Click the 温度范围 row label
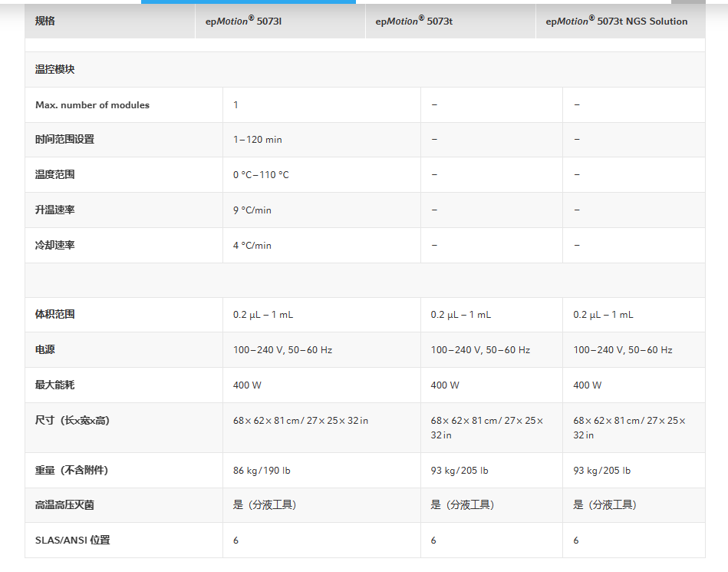 [54, 174]
